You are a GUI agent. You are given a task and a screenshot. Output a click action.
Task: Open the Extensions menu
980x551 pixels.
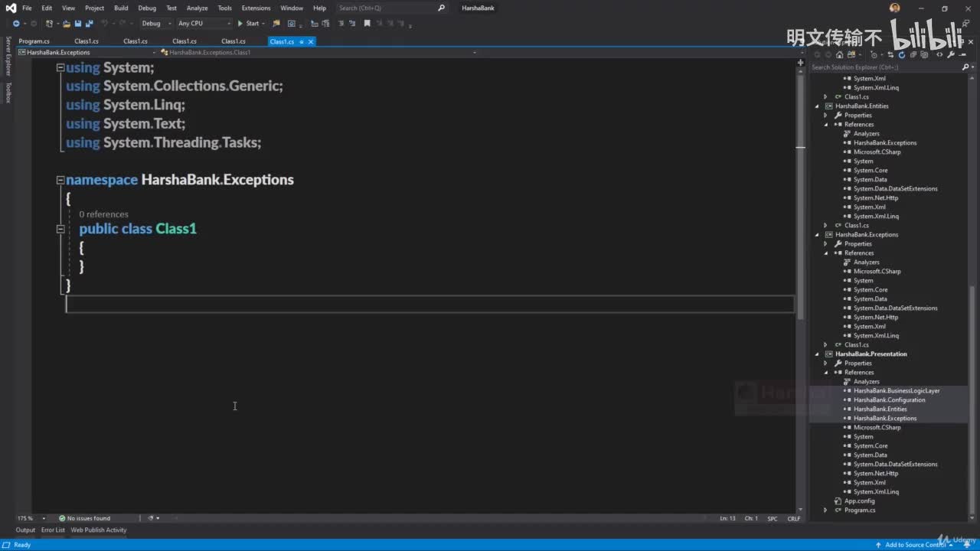(256, 8)
